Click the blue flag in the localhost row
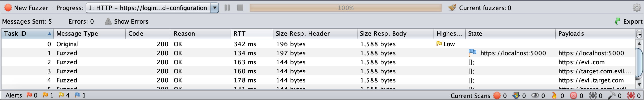The height and width of the screenshot is (100, 644). pos(473,53)
